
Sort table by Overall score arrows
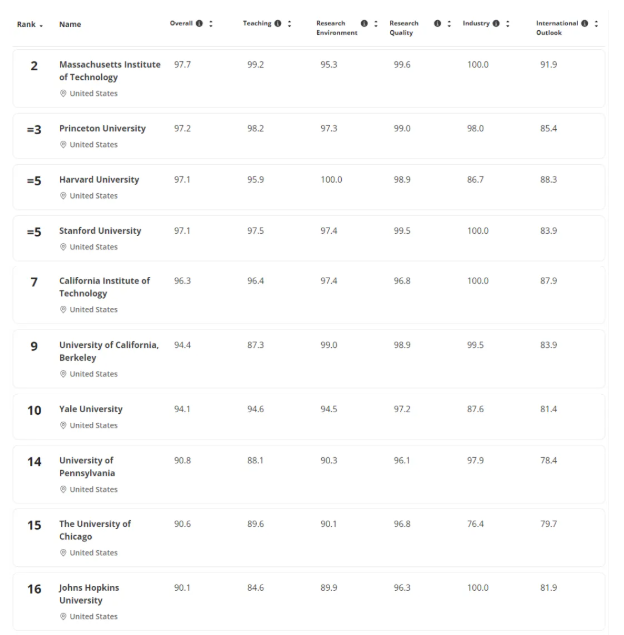211,23
